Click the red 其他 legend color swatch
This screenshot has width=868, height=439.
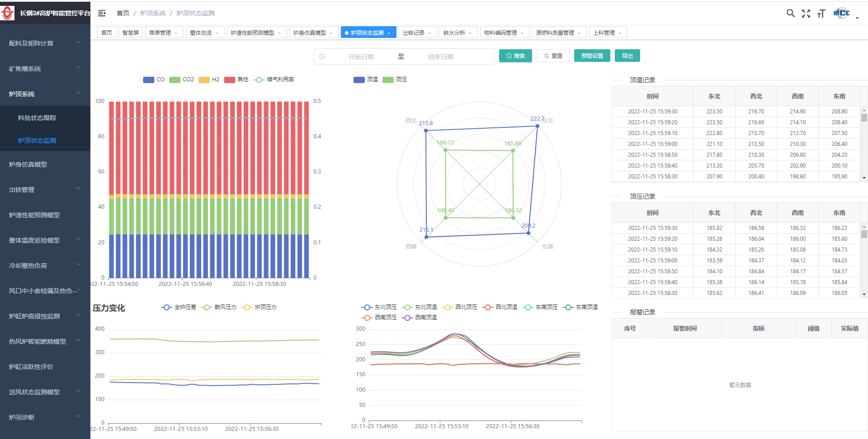point(230,80)
